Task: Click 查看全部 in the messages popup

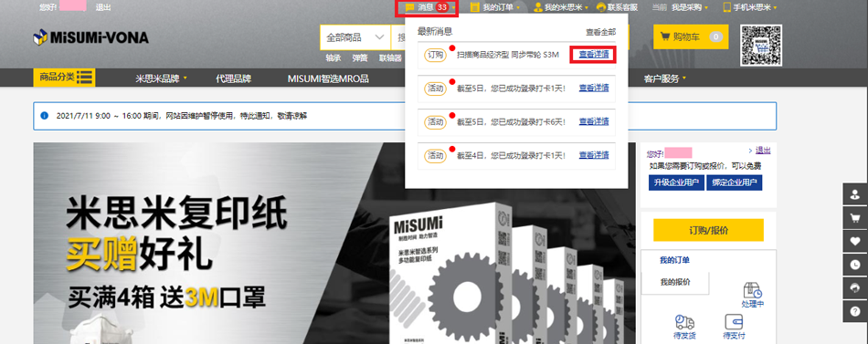Action: pyautogui.click(x=600, y=32)
